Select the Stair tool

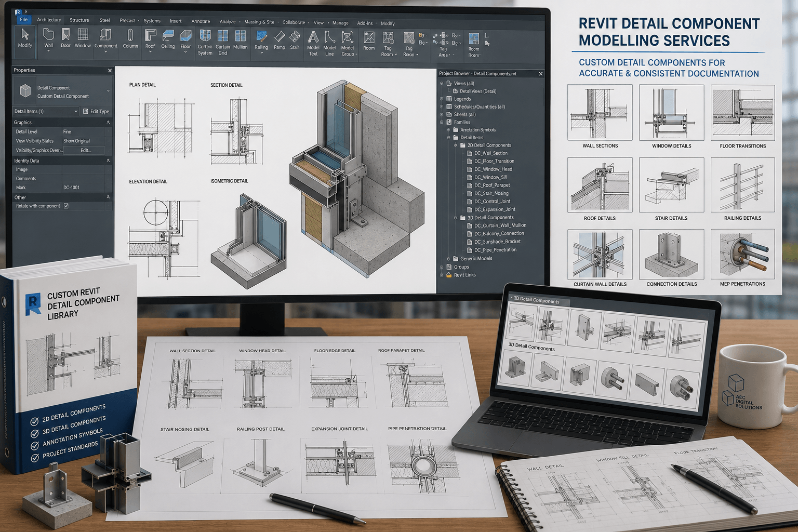[x=295, y=39]
